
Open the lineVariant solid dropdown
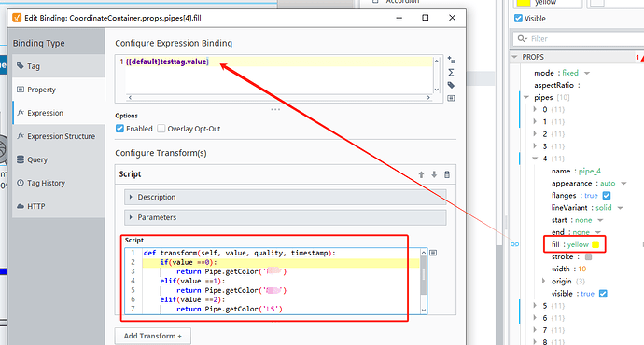click(620, 208)
